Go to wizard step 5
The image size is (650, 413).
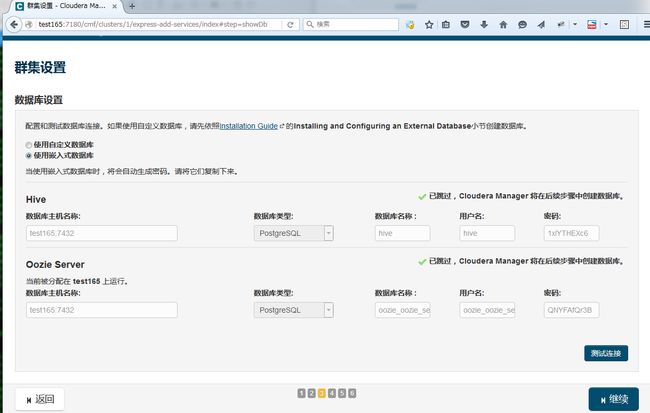pos(342,393)
